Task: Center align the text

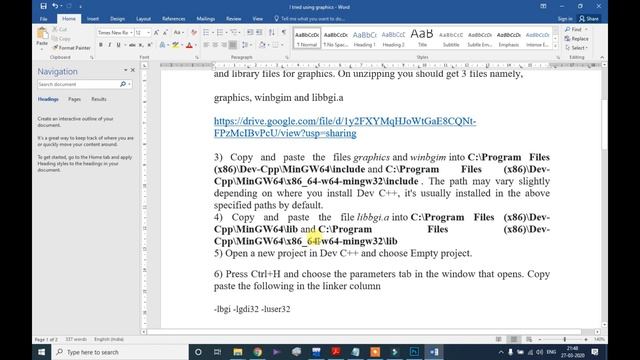Action: [x=215, y=45]
